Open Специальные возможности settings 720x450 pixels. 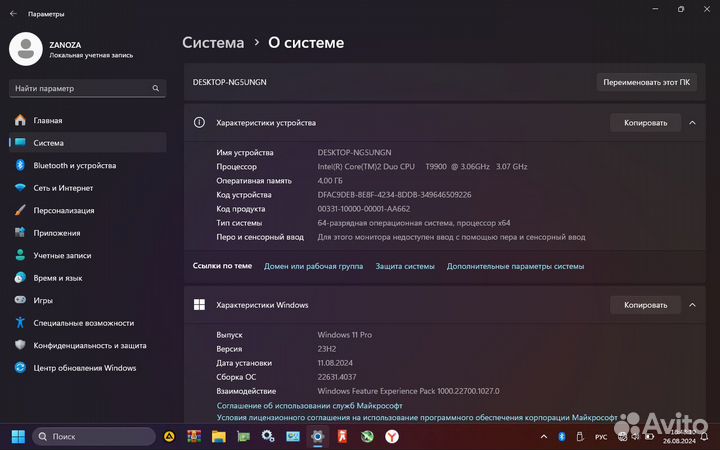(x=88, y=323)
